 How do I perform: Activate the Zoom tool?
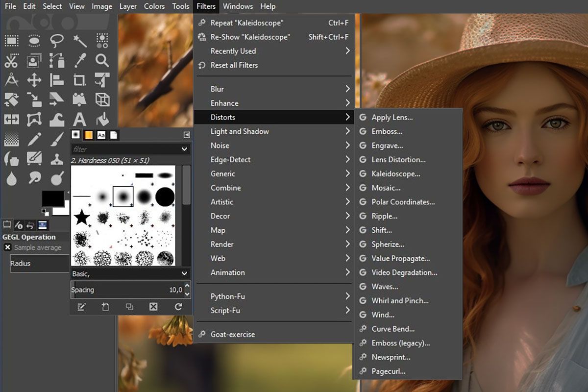tap(102, 61)
